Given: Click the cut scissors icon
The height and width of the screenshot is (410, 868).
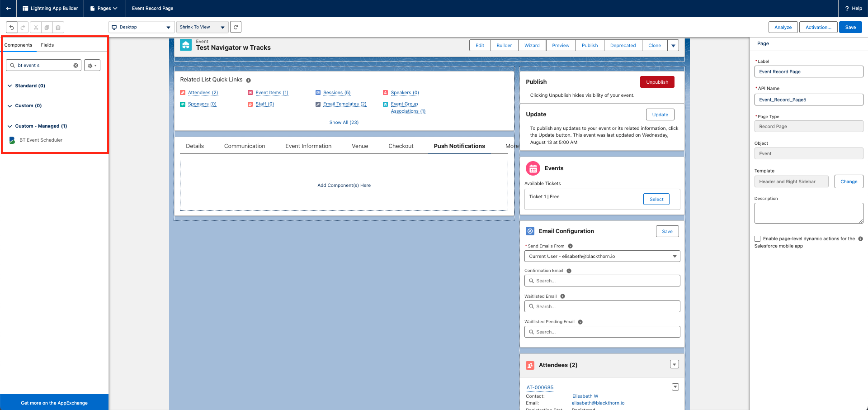Looking at the screenshot, I should (x=36, y=27).
